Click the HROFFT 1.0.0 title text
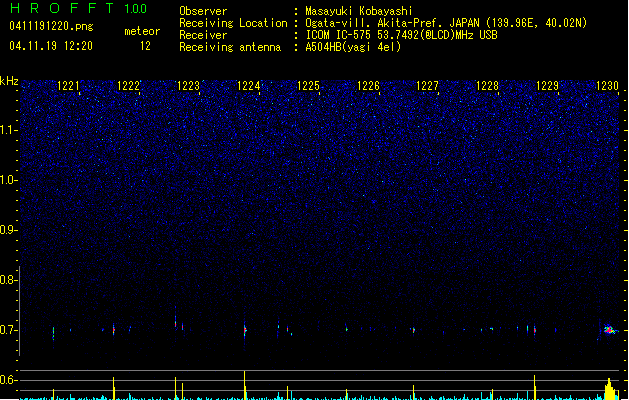 pos(78,8)
